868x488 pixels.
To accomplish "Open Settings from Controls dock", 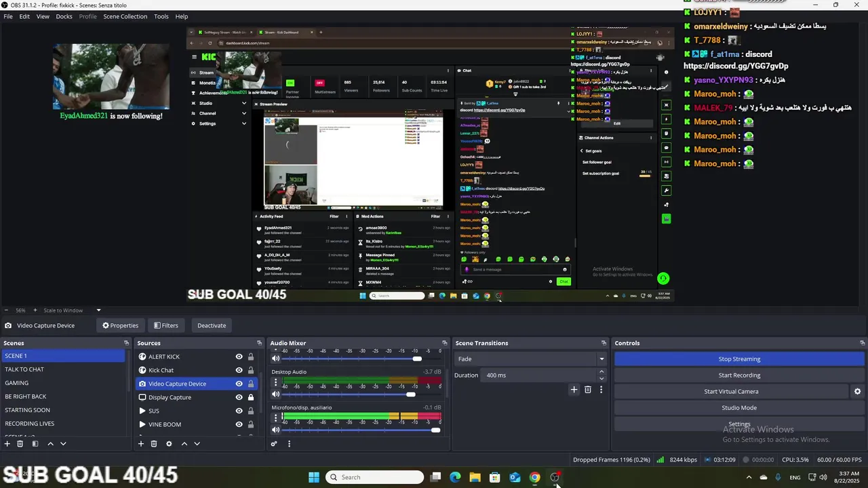I will pos(739,424).
